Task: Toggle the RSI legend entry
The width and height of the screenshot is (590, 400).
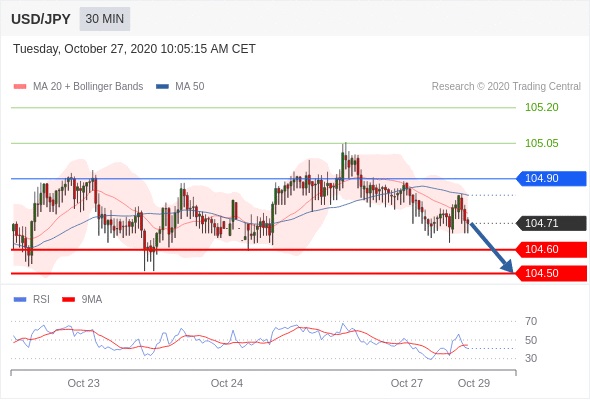Action: tap(32, 300)
